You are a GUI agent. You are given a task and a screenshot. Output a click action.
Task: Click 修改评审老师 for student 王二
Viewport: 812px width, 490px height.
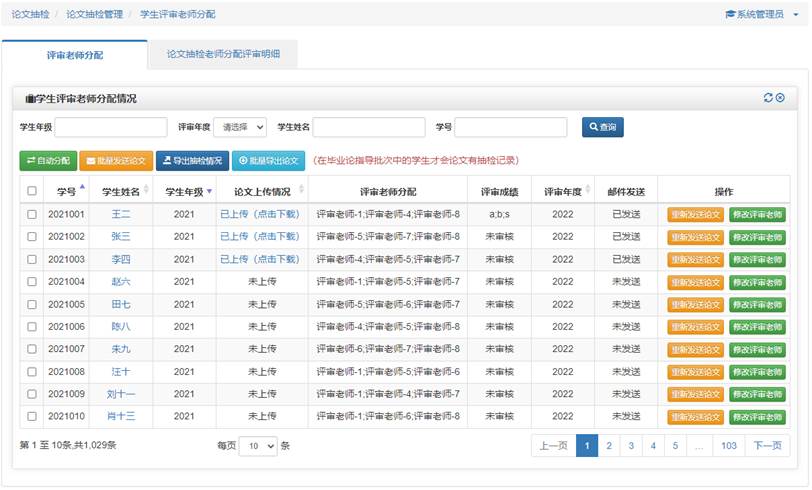[x=757, y=214]
